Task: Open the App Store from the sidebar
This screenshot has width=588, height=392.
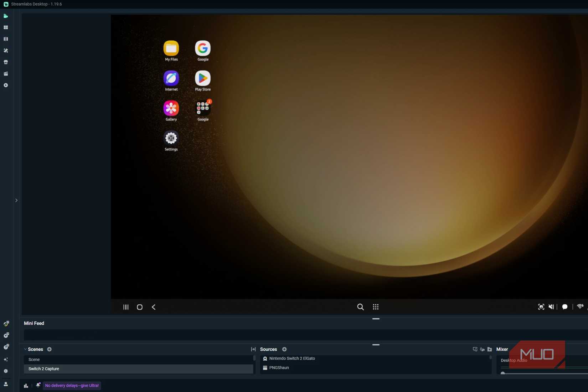Action: click(x=6, y=62)
